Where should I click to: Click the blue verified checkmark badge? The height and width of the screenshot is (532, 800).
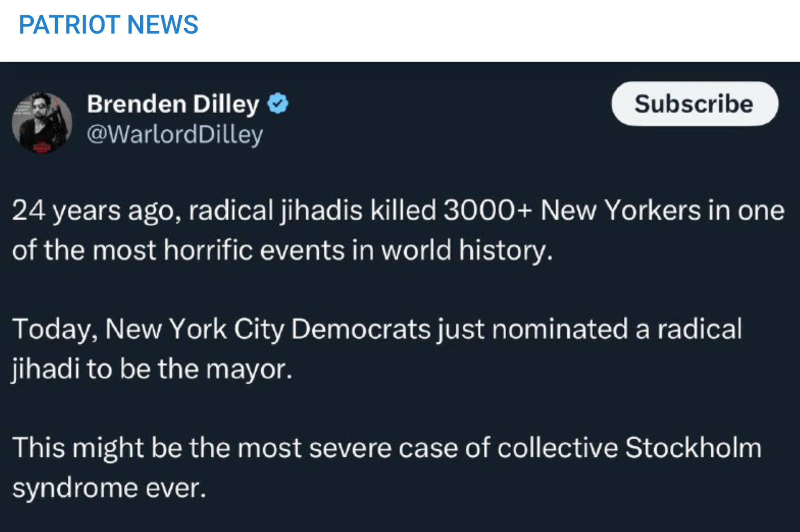point(278,104)
